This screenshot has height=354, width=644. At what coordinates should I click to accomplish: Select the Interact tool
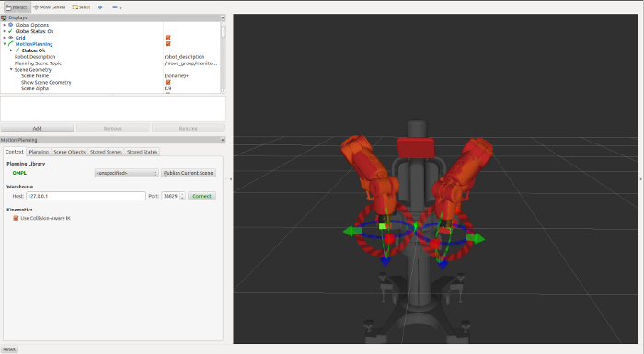[17, 7]
